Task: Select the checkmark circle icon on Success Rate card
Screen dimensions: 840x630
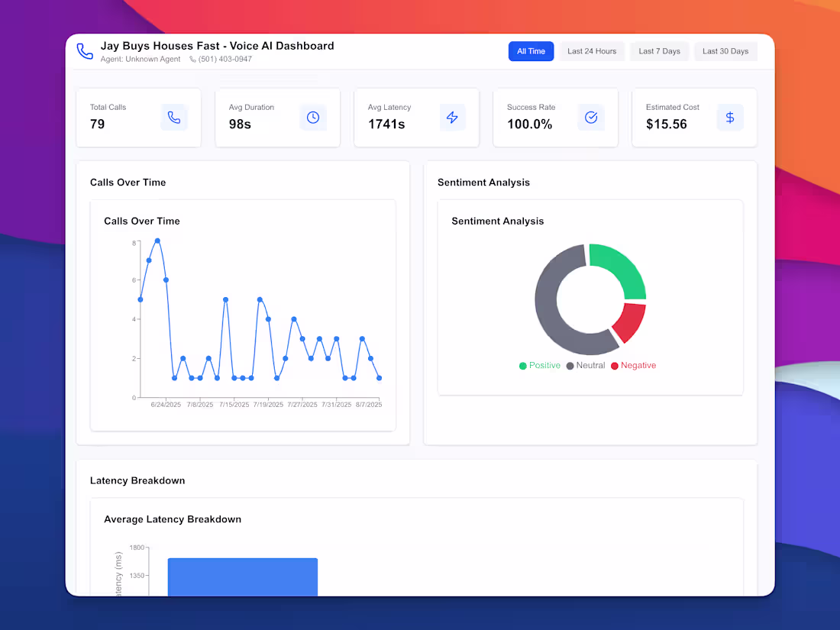Action: 591,118
